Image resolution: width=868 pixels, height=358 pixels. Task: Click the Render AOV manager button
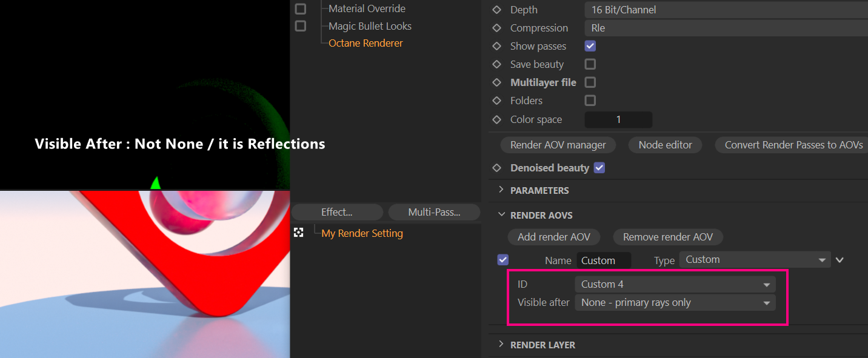coord(558,145)
